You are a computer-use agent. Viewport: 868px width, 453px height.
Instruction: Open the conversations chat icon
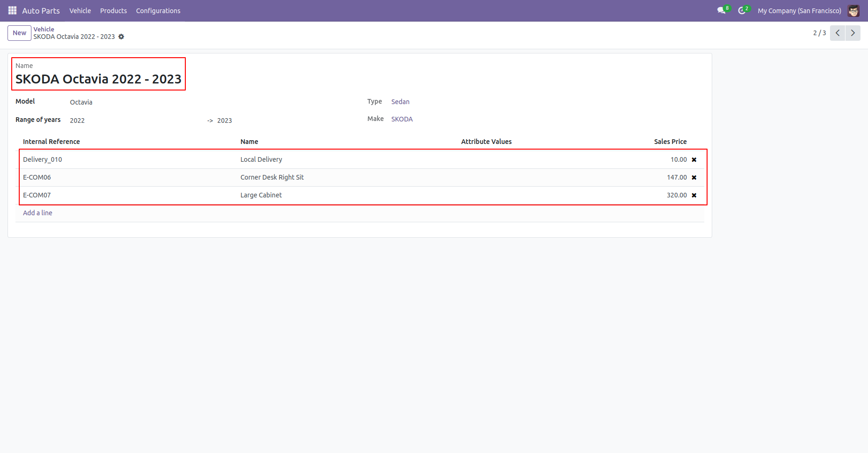(721, 10)
